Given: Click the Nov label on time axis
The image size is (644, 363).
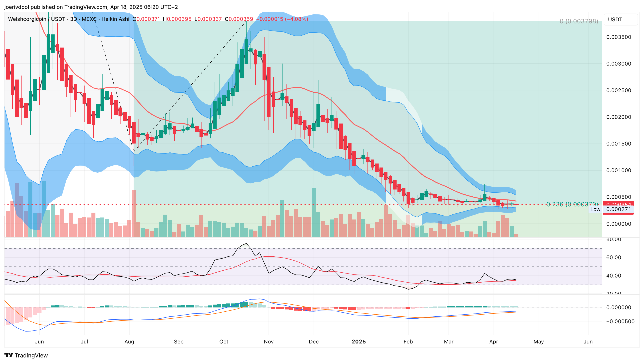Looking at the screenshot, I should coord(269,342).
